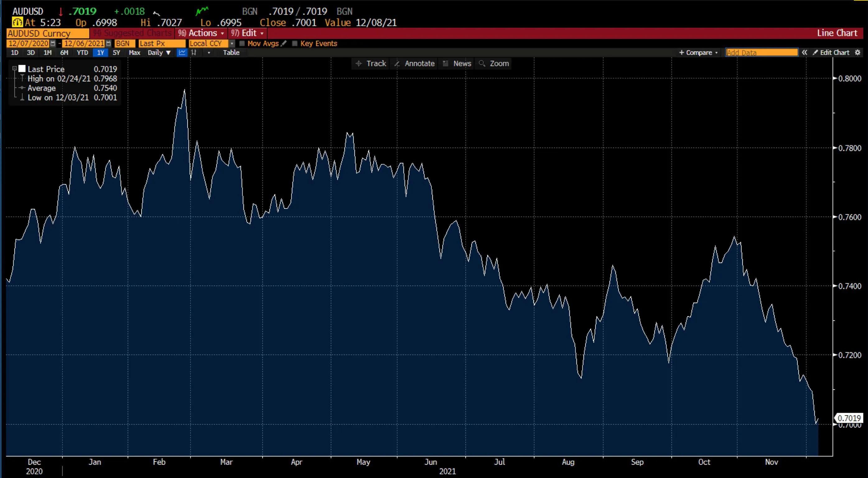Select the 5Y time range tab

[116, 53]
